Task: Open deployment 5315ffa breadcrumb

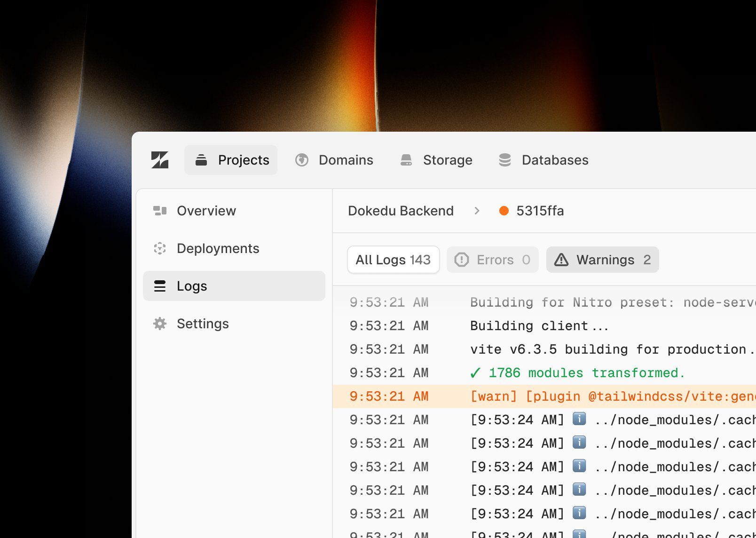Action: pyautogui.click(x=540, y=211)
